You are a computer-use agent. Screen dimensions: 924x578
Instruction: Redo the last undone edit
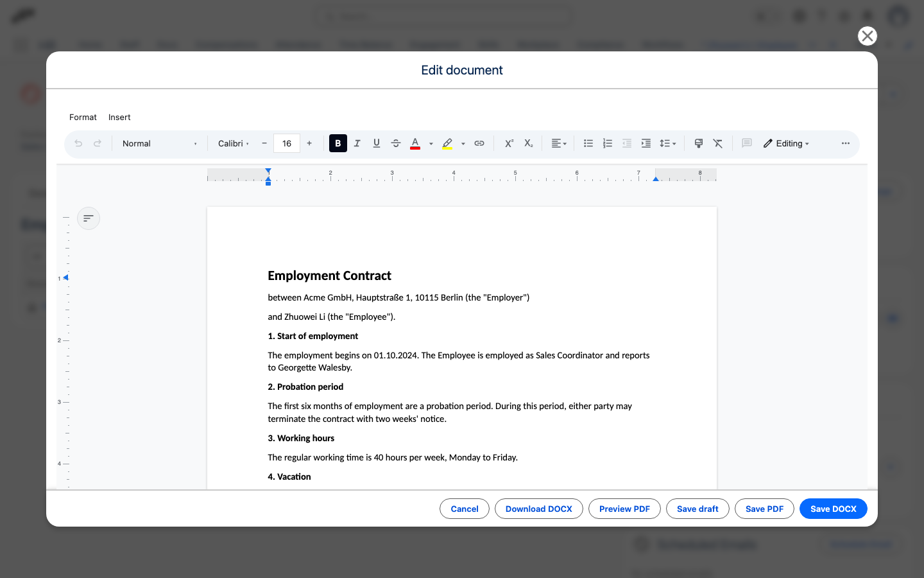[x=98, y=143]
